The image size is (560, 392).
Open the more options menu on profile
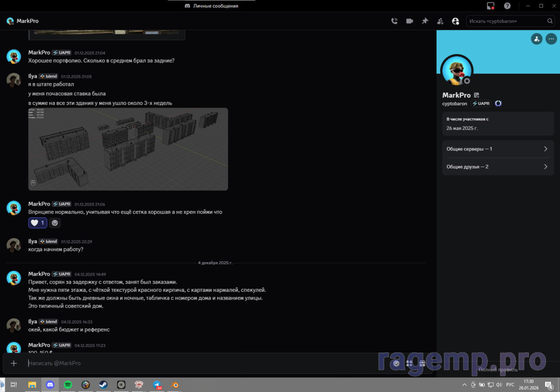551,39
